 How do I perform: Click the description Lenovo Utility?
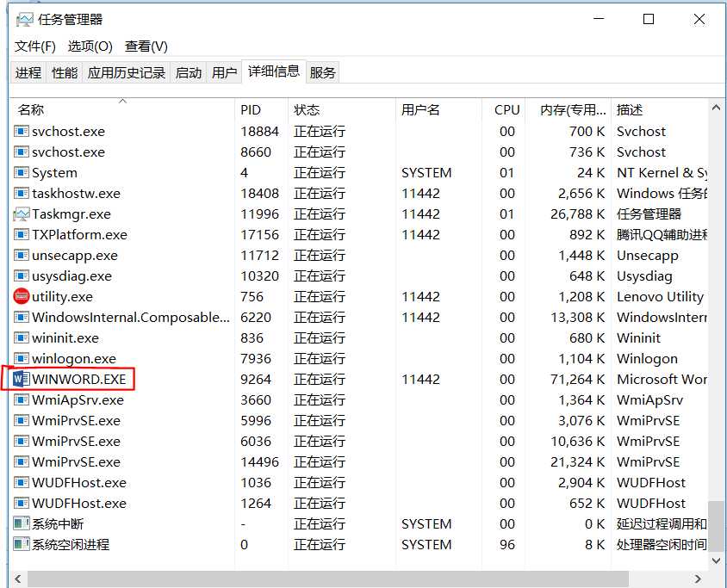660,296
